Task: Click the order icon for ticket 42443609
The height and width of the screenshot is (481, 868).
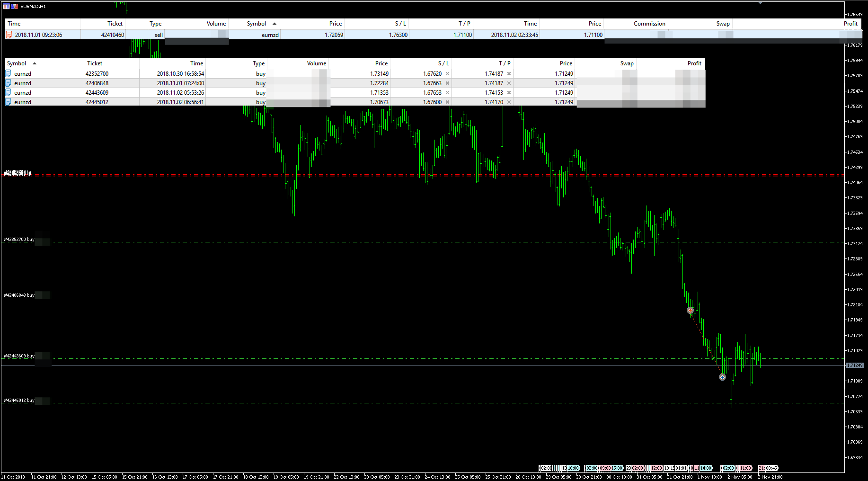Action: (9, 92)
